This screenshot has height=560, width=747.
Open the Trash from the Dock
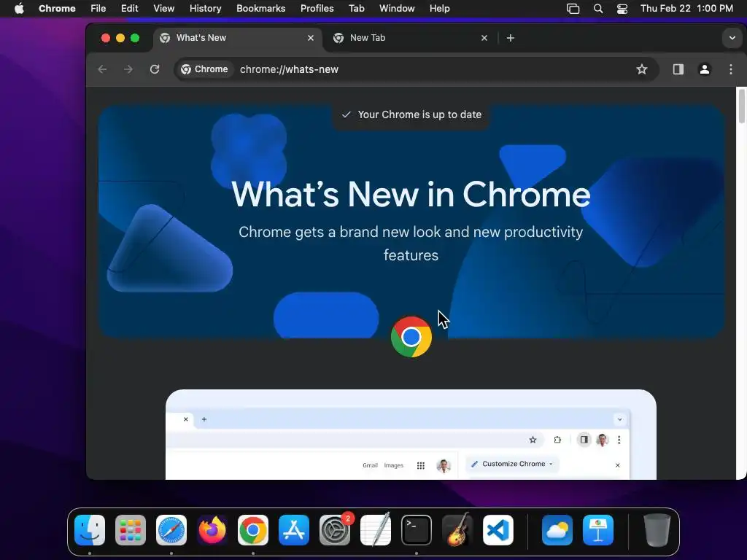657,530
